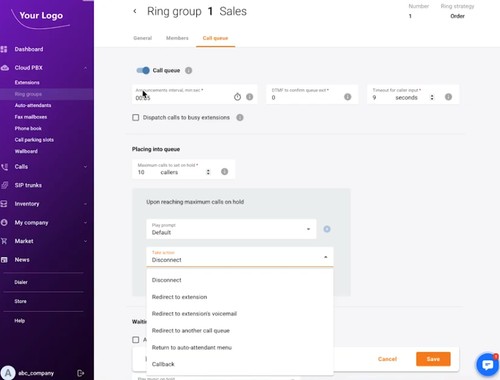Viewport: 500px width, 380px height.
Task: Switch to the Members tab
Action: tap(177, 38)
